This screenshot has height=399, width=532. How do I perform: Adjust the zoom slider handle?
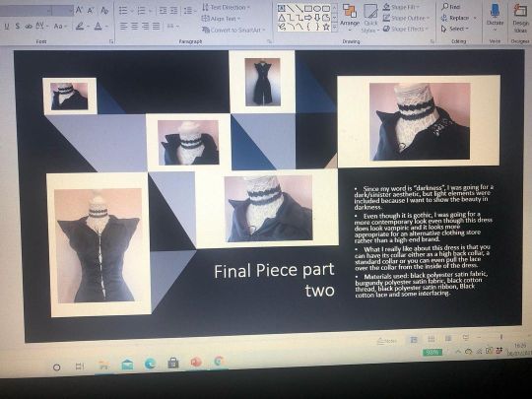[x=501, y=337]
